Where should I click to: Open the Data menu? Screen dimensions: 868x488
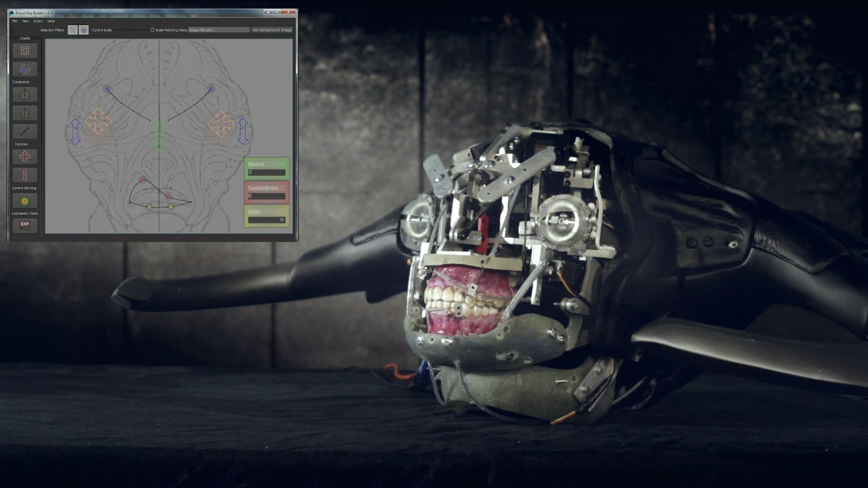coord(51,21)
